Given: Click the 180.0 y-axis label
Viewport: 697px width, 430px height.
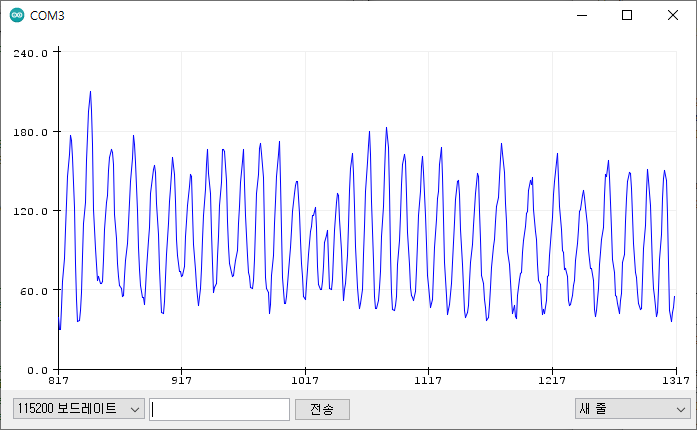Looking at the screenshot, I should coord(30,133).
